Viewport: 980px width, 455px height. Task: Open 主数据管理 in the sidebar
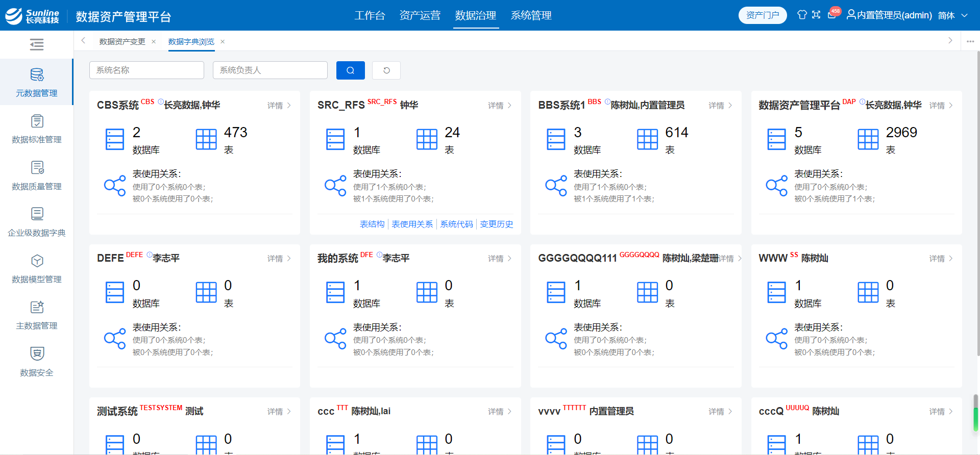tap(36, 315)
